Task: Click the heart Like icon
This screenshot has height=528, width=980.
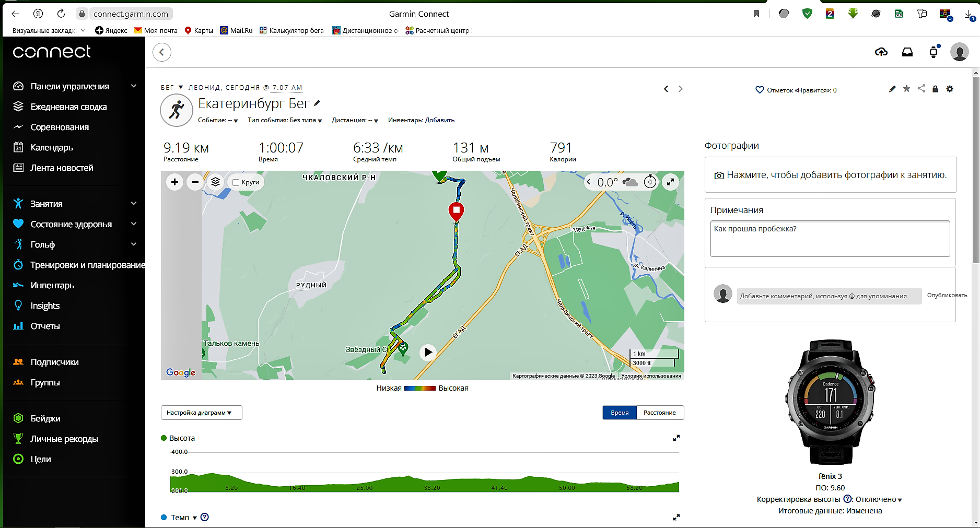Action: coord(760,90)
